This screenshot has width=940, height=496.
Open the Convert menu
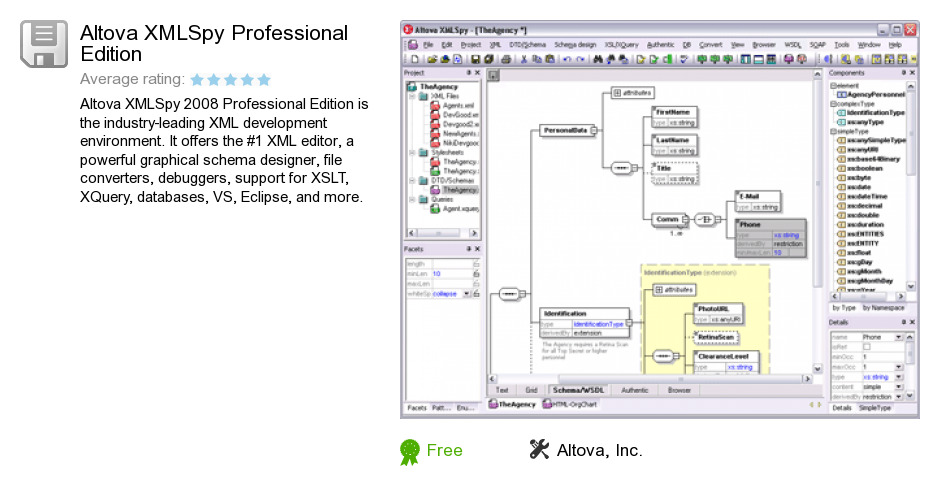click(710, 45)
